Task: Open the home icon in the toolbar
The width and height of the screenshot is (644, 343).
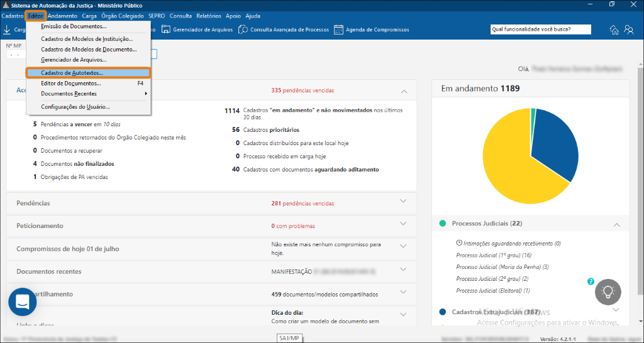Action: coord(614,30)
